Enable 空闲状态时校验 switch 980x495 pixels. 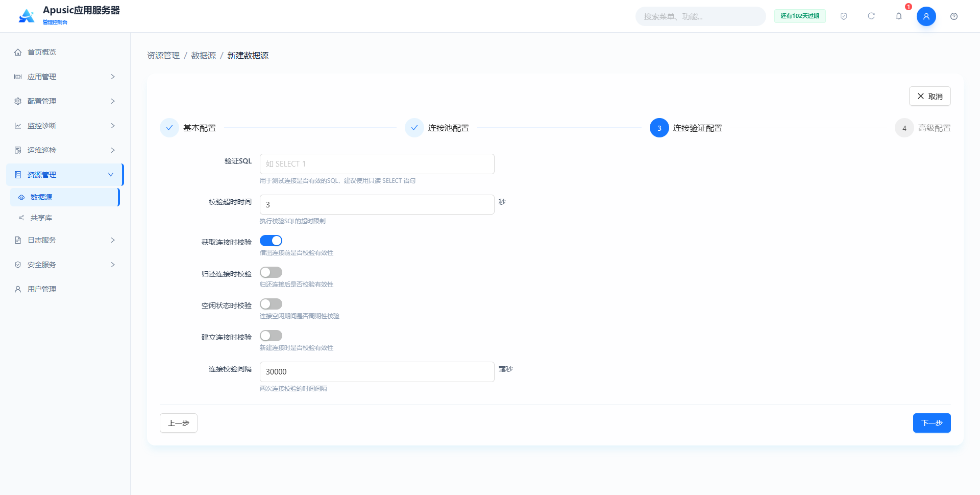(x=271, y=304)
